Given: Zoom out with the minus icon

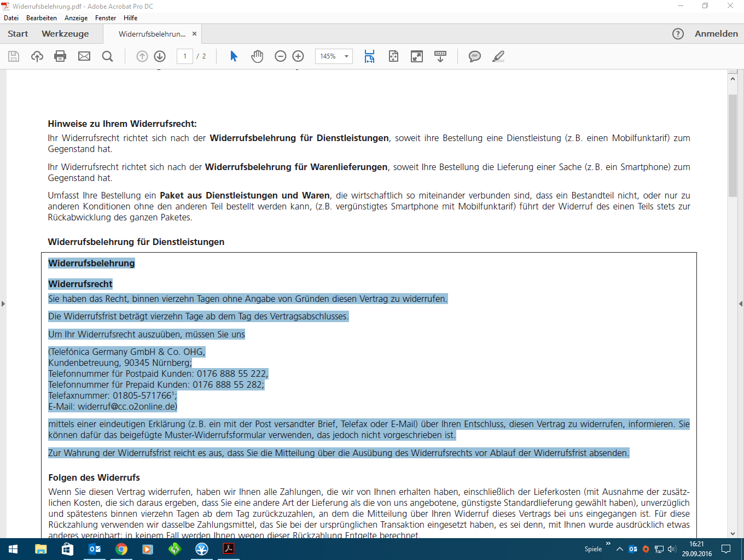Looking at the screenshot, I should pos(281,56).
